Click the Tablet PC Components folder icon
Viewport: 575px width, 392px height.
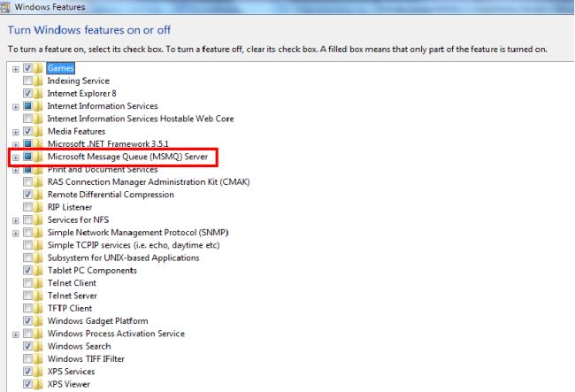(38, 270)
